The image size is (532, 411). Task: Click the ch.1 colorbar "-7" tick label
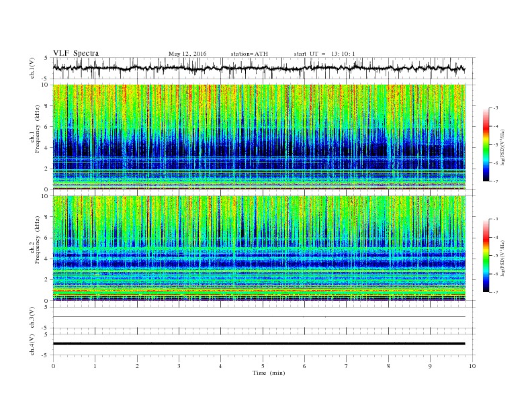[x=495, y=181]
